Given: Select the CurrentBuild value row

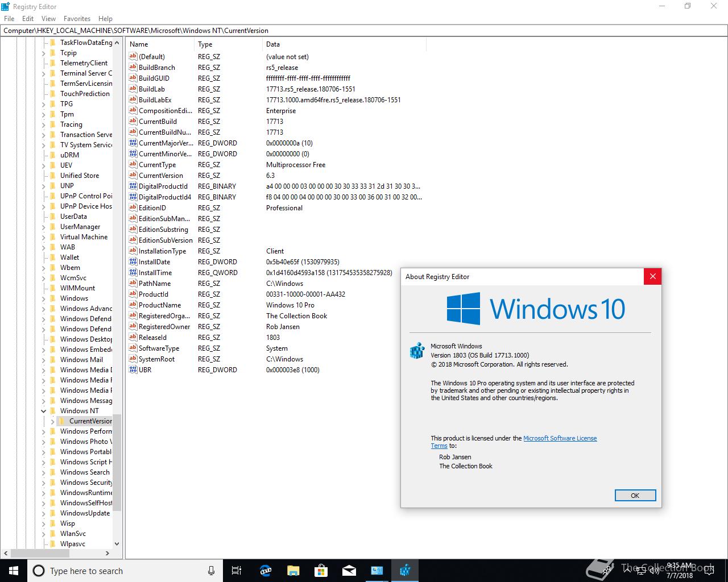Looking at the screenshot, I should pyautogui.click(x=276, y=121).
